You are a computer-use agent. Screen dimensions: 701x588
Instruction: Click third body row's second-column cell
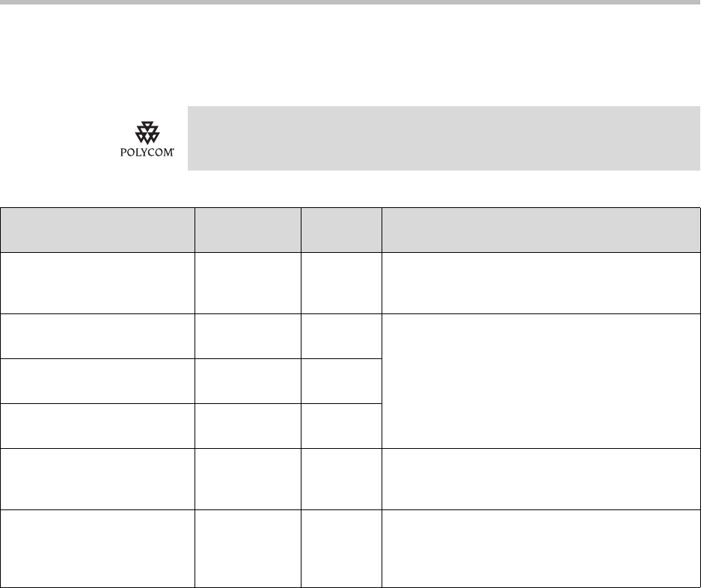[248, 381]
